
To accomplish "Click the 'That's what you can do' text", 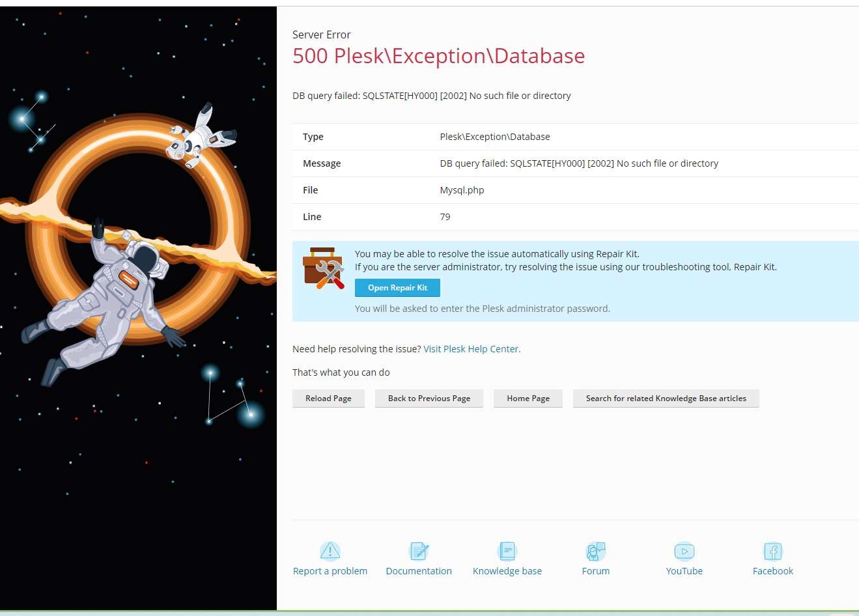I will pos(341,372).
